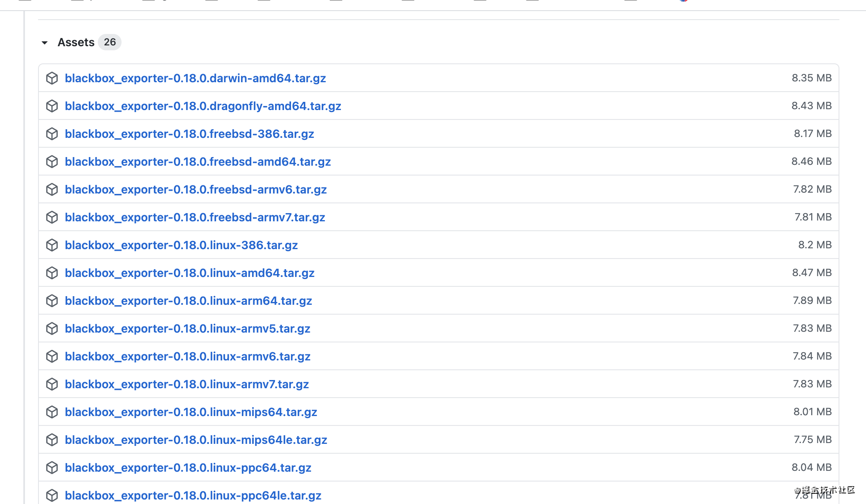Click the package icon for linux-ppc64 archive
This screenshot has width=866, height=504.
pyautogui.click(x=52, y=468)
